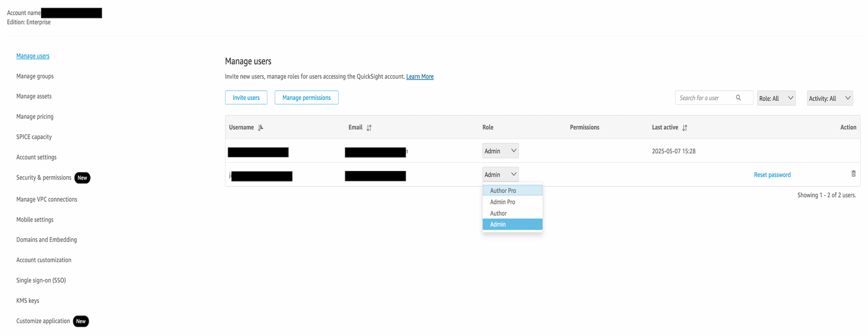Open Single sign-on (SSO) settings

(41, 280)
